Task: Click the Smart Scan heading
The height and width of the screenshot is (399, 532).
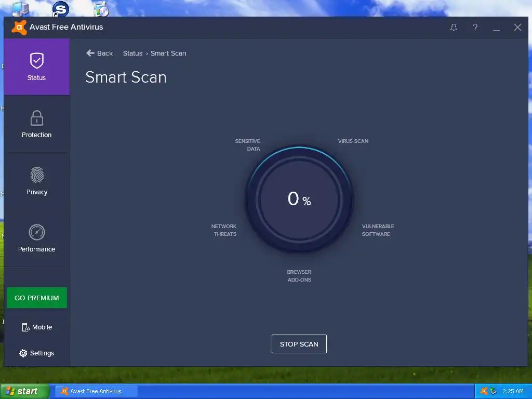Action: (126, 77)
